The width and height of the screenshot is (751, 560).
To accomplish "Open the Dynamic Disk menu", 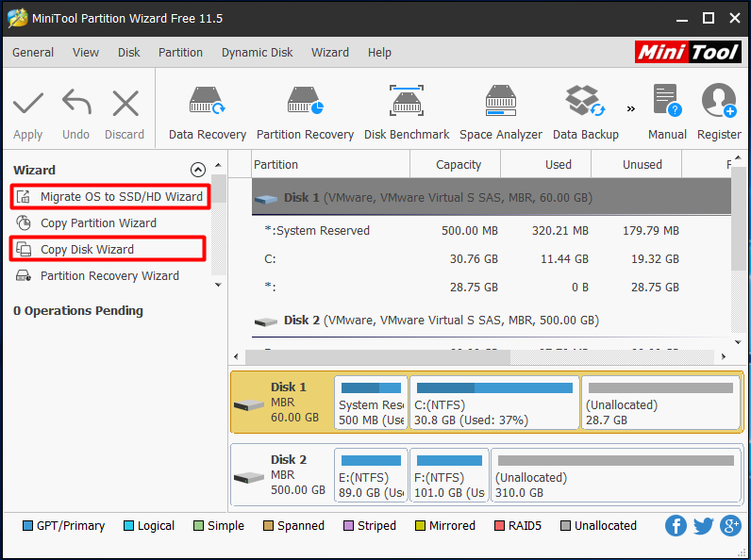I will (258, 52).
